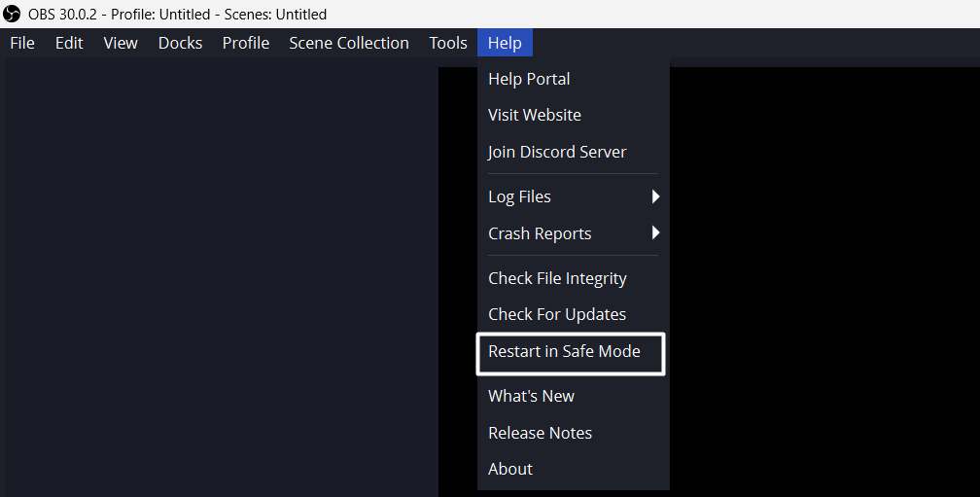Open Release Notes from Help menu

(540, 433)
